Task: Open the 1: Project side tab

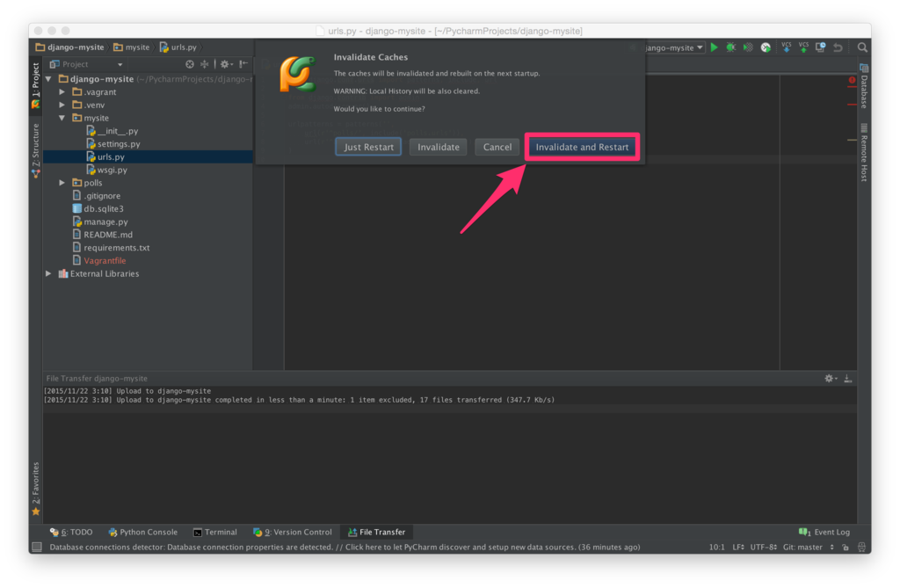Action: point(35,85)
